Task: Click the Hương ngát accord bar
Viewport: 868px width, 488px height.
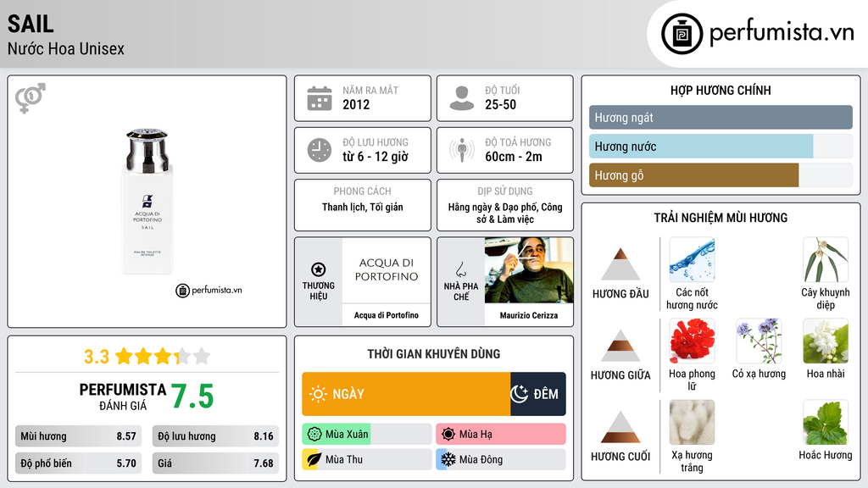Action: point(721,117)
